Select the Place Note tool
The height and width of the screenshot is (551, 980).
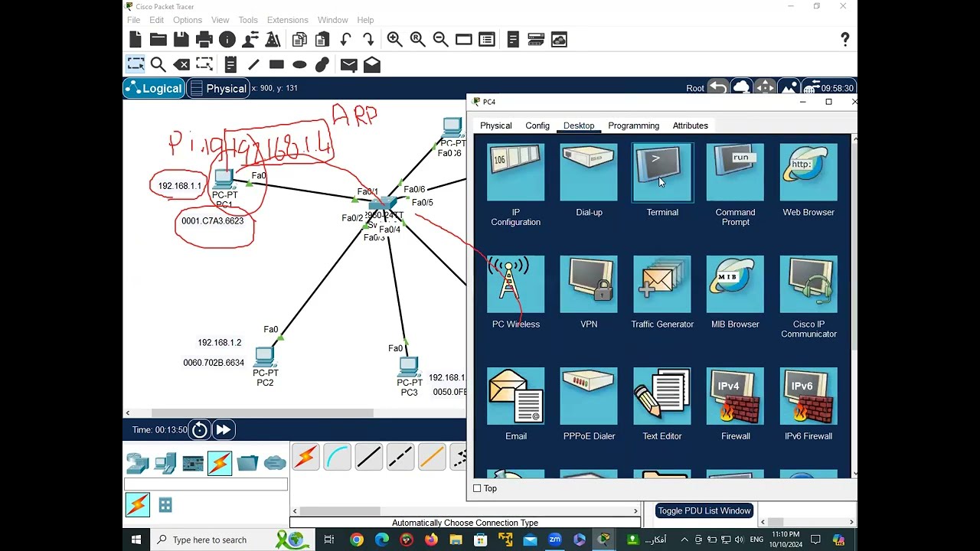coord(230,65)
